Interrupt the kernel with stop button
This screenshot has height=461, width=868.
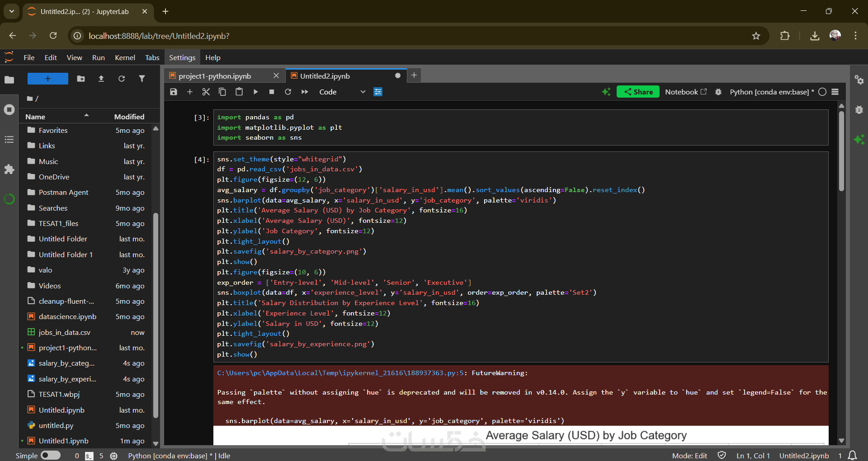click(x=272, y=92)
